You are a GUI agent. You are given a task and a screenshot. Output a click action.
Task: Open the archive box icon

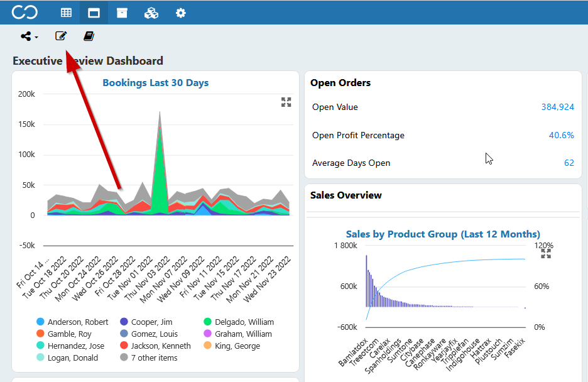point(122,13)
